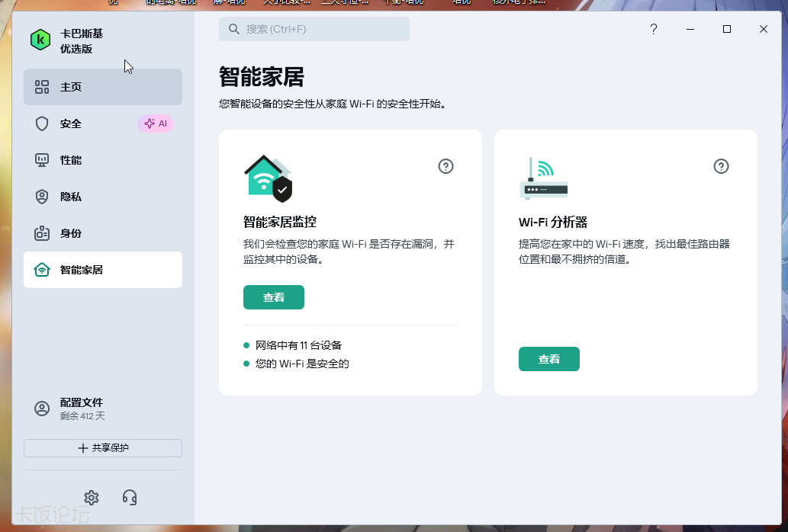The height and width of the screenshot is (532, 788).
Task: Click the 查看 button under 智能家居监控
Action: 274,297
